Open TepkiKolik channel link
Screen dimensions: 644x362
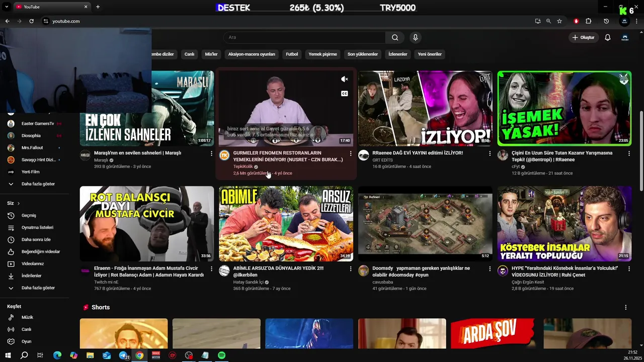pyautogui.click(x=243, y=166)
